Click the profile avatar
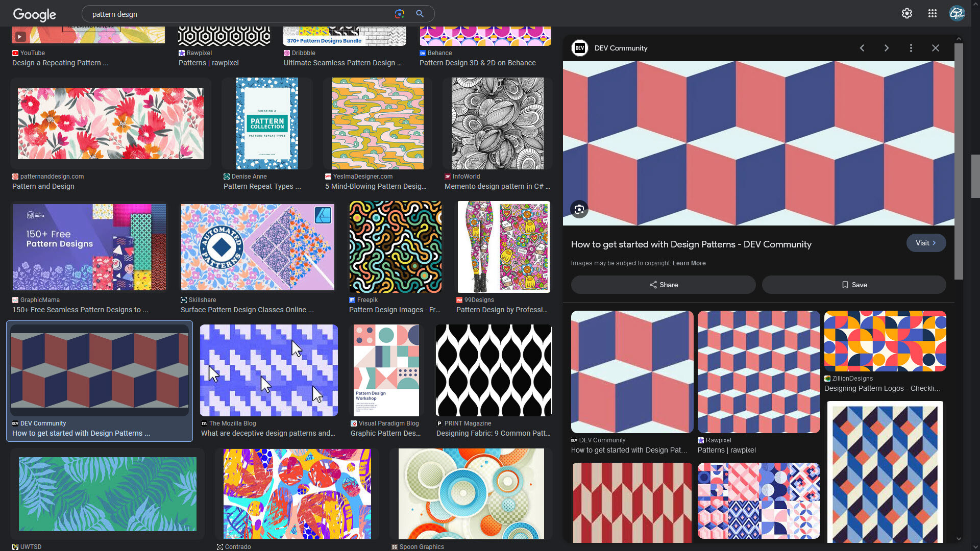Image resolution: width=980 pixels, height=551 pixels. point(958,13)
